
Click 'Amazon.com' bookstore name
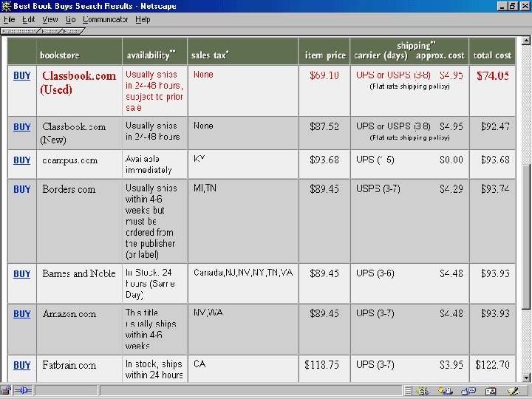tap(69, 314)
